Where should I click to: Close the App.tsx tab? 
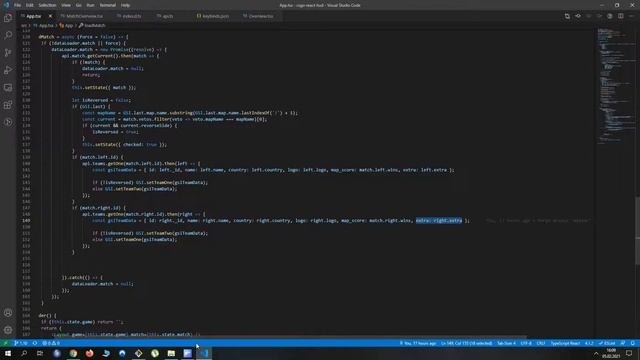50,16
